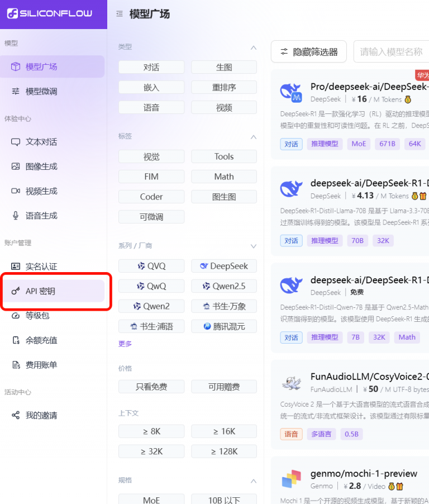Viewport: 429px width, 504px height.
Task: Filter by 书生·万象 series
Action: (224, 306)
